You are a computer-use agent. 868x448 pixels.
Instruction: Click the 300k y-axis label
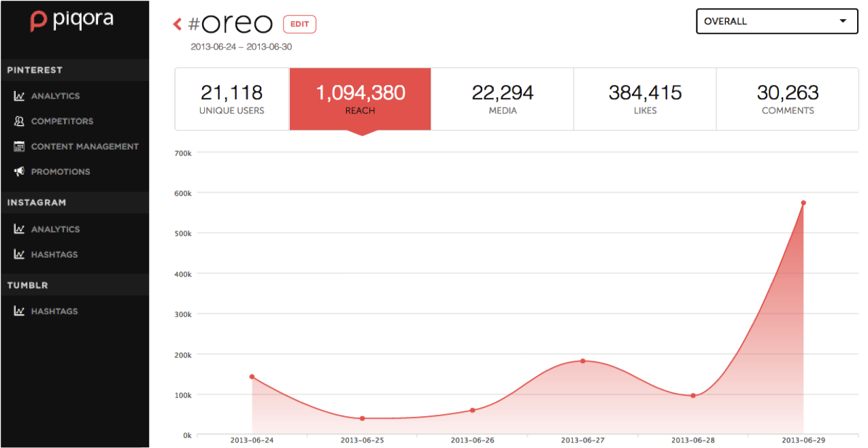click(x=184, y=314)
